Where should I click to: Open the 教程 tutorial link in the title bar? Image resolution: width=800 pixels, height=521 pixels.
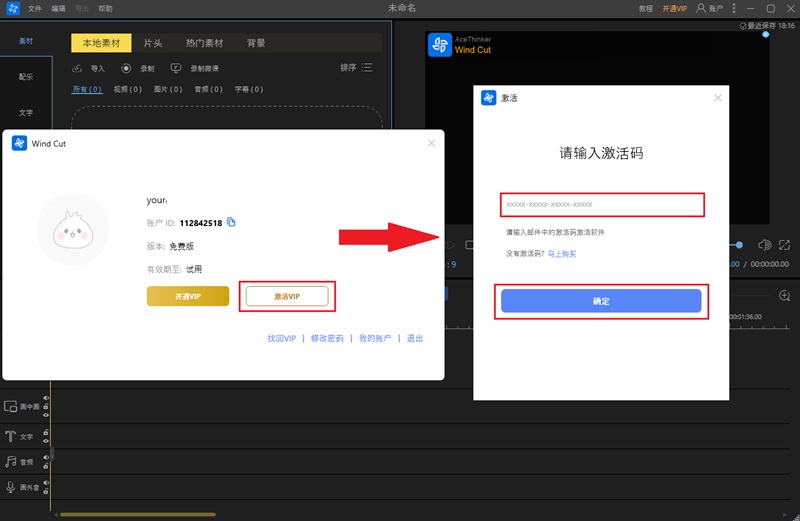click(646, 9)
